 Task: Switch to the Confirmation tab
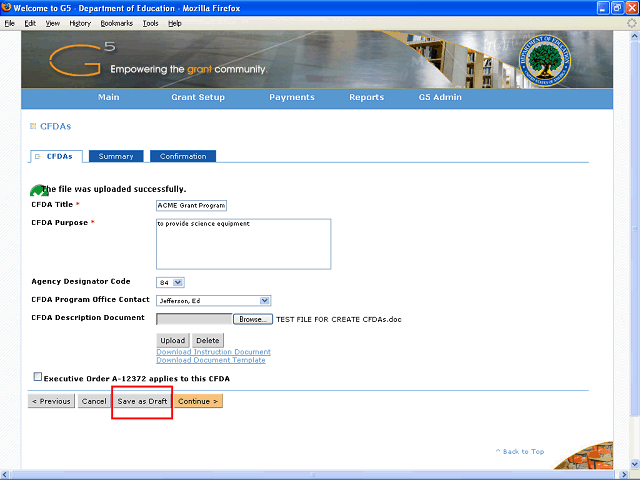[x=183, y=156]
